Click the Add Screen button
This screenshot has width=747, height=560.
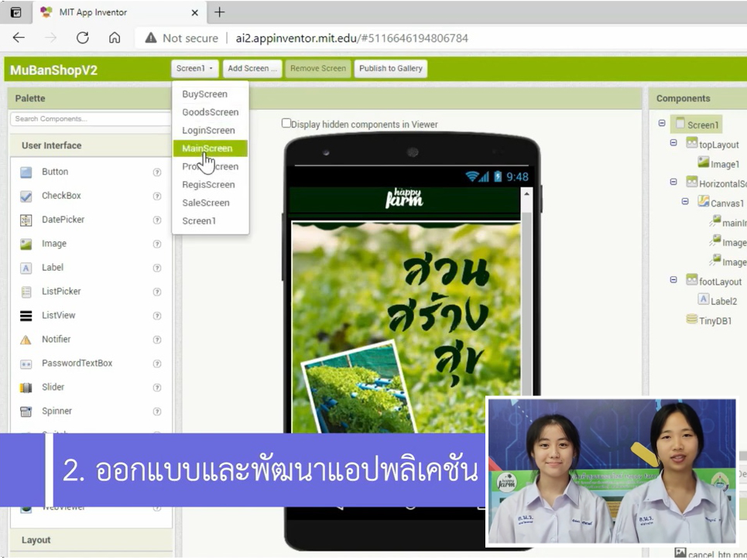click(x=252, y=69)
